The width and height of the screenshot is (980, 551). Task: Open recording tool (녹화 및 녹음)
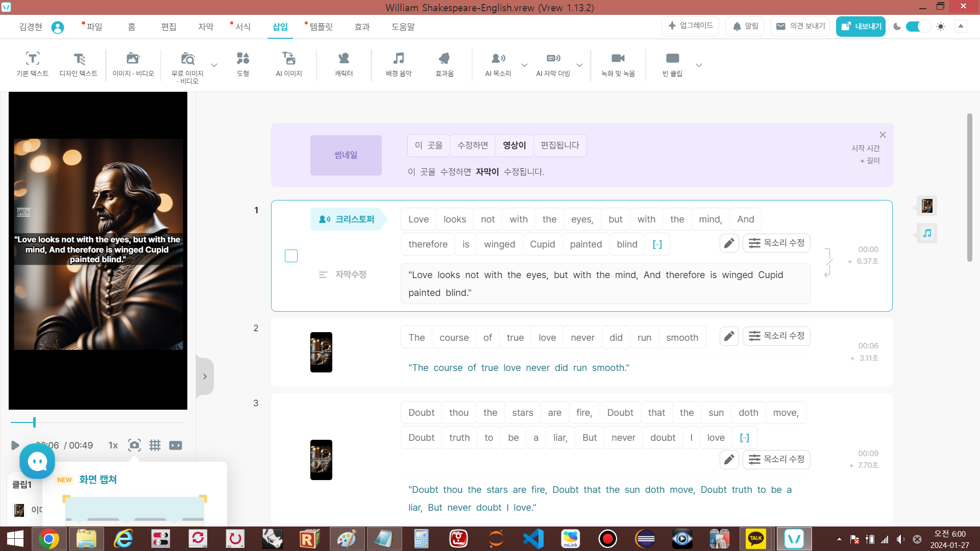tap(618, 64)
